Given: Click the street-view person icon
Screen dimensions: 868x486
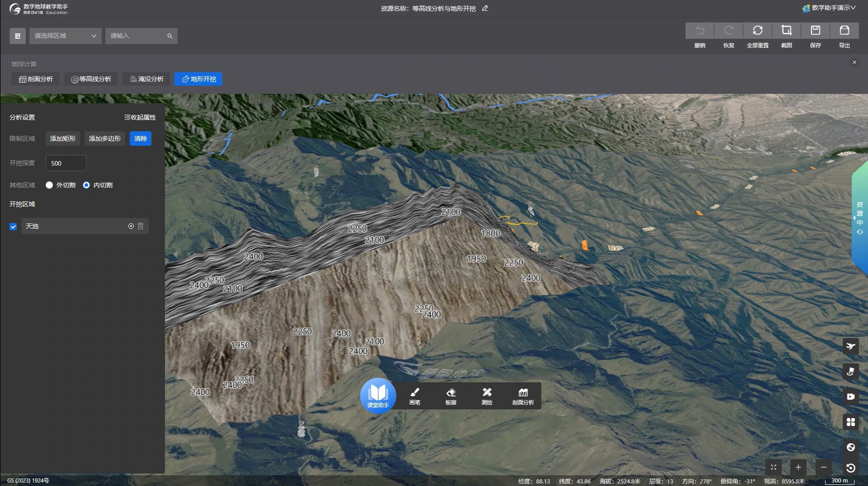Looking at the screenshot, I should [x=851, y=372].
